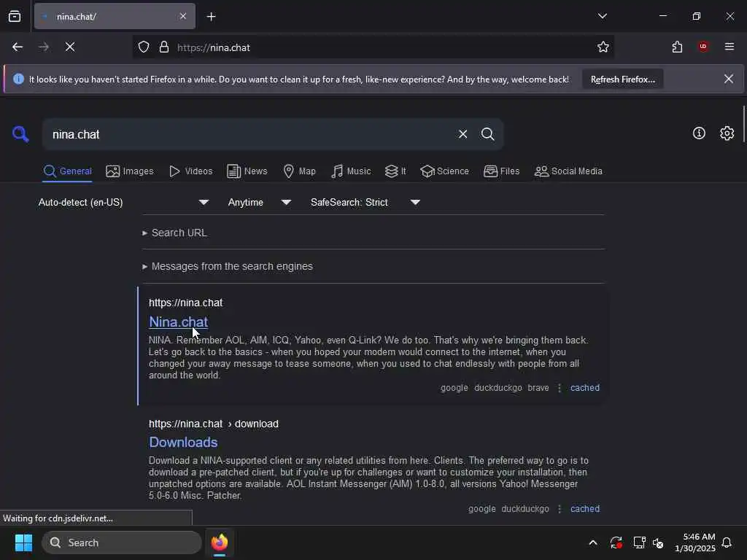Click the page vertical scrollbar
Screen dimensions: 747x560
pos(743,124)
